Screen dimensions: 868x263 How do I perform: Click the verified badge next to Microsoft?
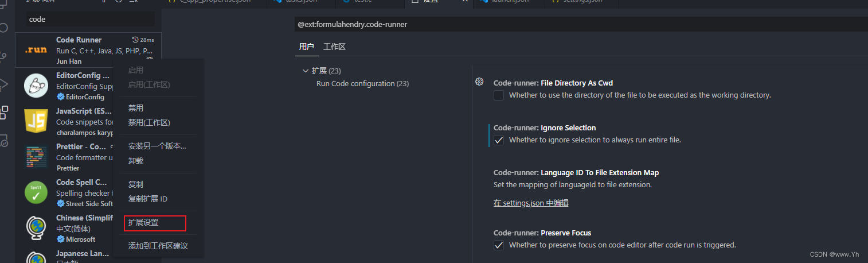(60, 239)
